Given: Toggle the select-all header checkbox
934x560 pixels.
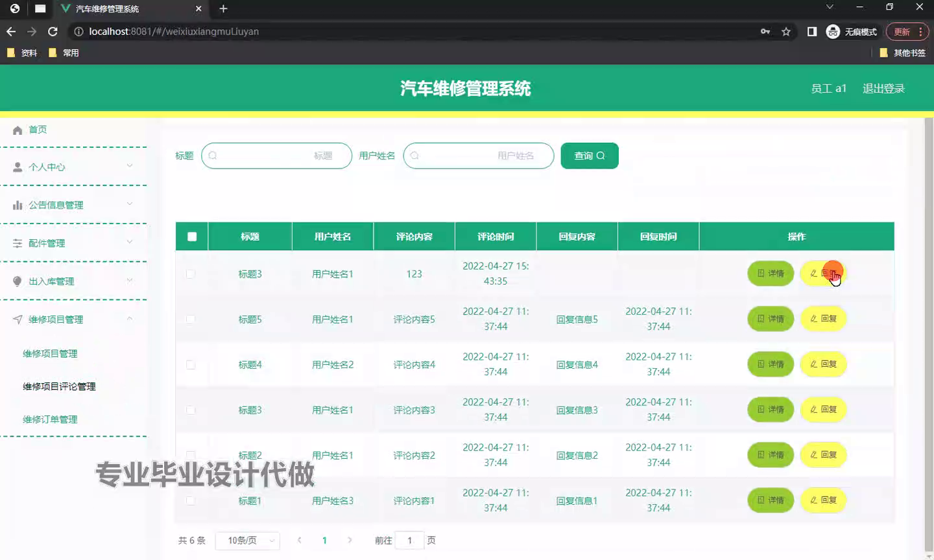Looking at the screenshot, I should click(x=192, y=237).
